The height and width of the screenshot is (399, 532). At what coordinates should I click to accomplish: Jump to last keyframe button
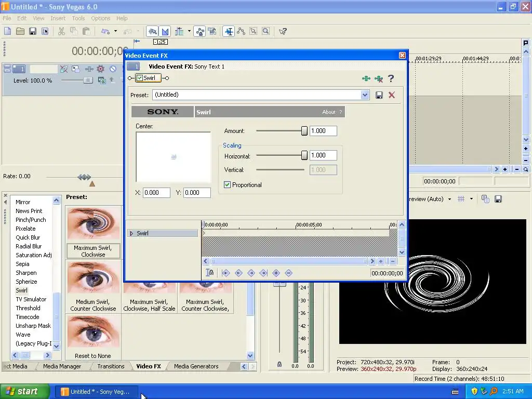point(263,273)
